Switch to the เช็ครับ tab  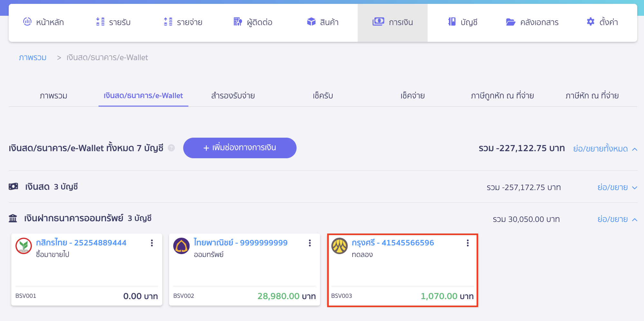click(323, 96)
